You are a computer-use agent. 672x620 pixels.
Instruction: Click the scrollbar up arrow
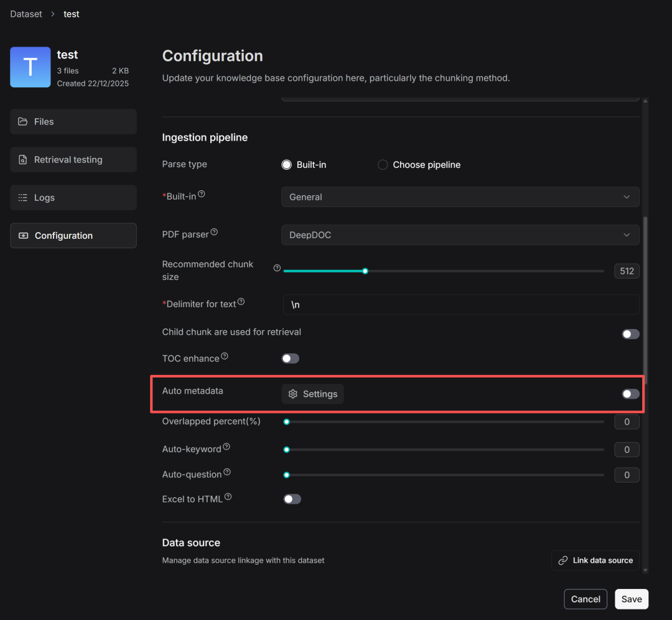645,101
